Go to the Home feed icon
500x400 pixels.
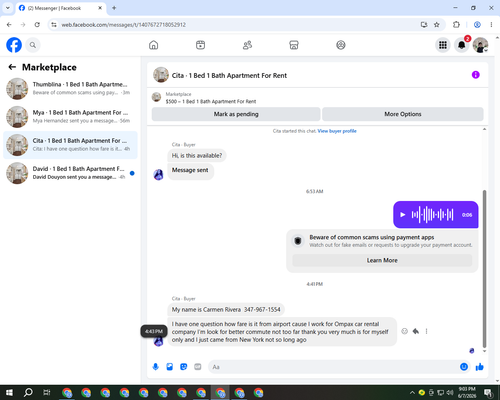[x=153, y=45]
